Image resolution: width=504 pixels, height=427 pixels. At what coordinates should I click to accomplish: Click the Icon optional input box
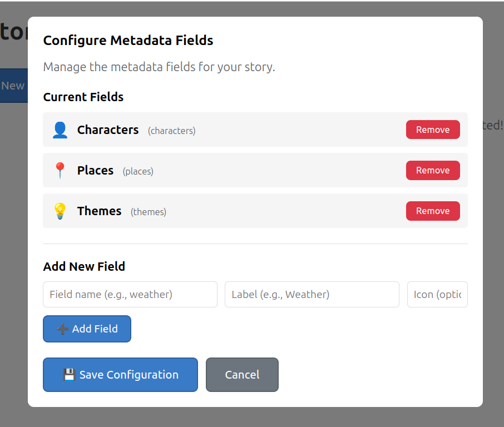[437, 294]
